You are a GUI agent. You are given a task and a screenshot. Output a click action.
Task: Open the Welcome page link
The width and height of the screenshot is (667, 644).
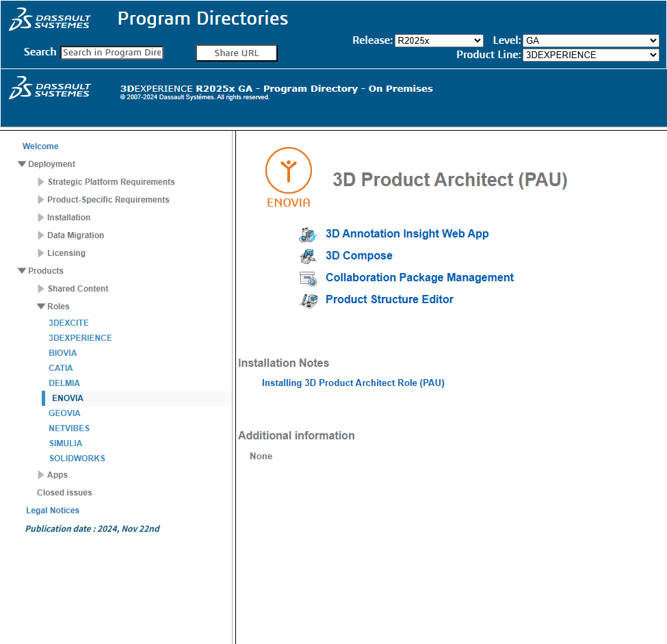40,146
